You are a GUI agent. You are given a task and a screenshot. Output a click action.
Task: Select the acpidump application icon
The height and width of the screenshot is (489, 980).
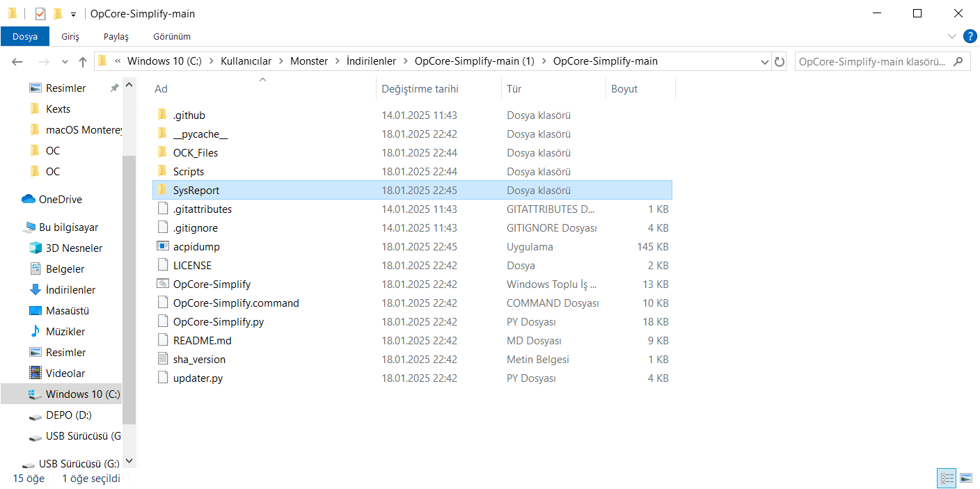click(162, 246)
